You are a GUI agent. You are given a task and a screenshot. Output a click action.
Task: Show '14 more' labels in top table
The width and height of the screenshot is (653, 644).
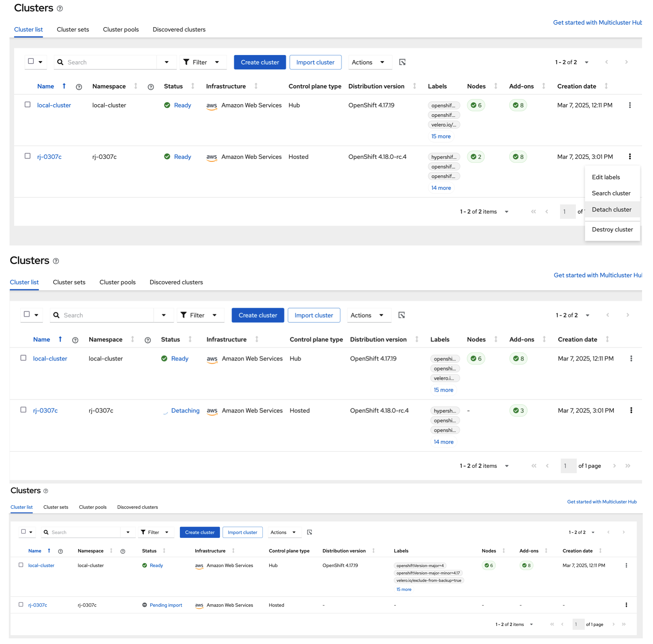coord(441,188)
